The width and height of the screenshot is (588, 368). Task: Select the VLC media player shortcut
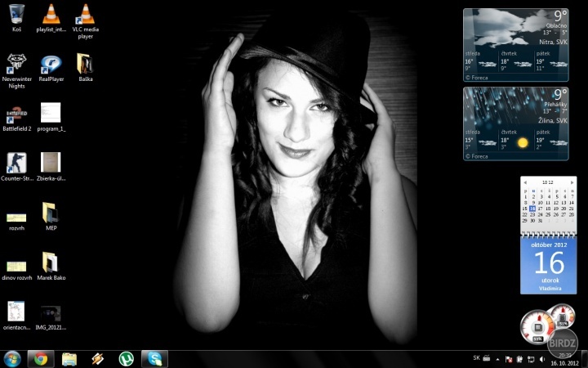tap(86, 21)
